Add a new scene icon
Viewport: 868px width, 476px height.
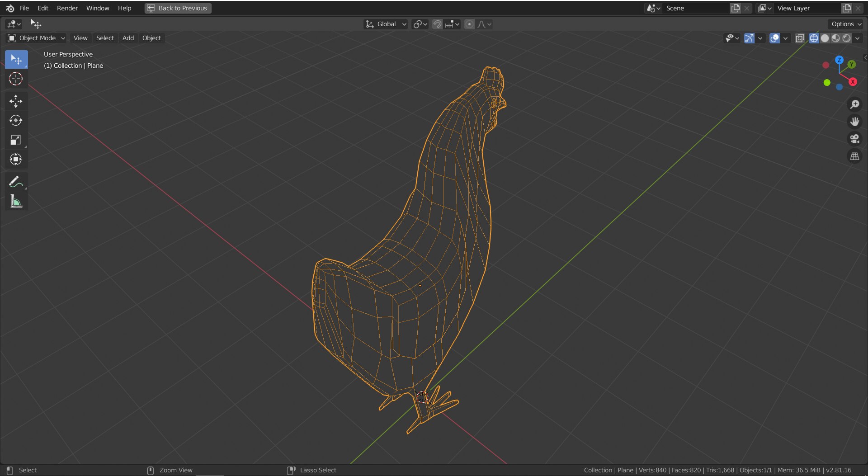pos(736,8)
